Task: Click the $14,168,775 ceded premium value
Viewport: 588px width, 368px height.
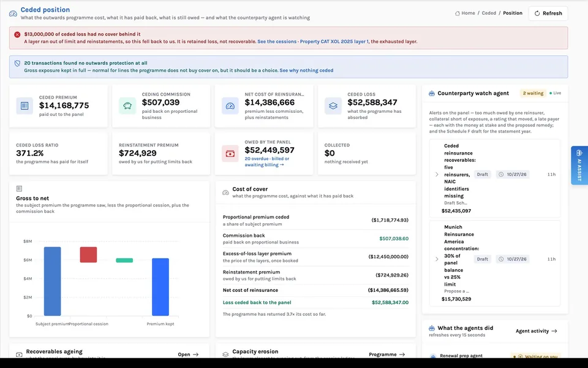Action: (x=64, y=105)
